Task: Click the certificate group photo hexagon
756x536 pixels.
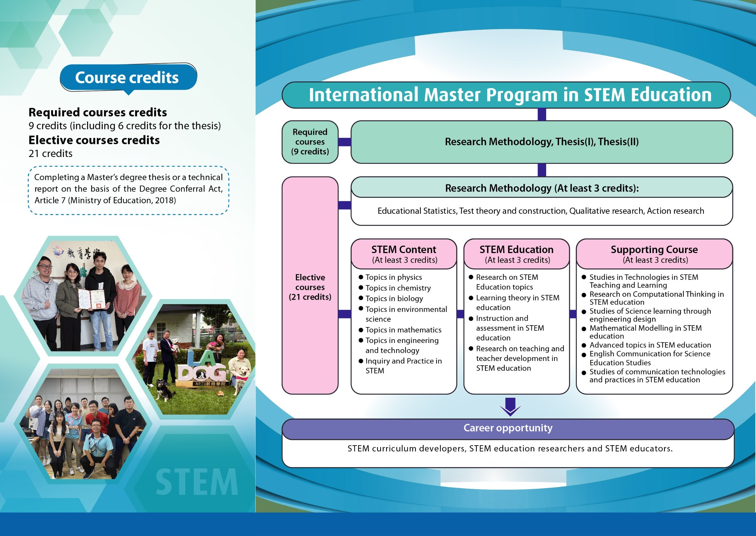Action: coord(82,295)
